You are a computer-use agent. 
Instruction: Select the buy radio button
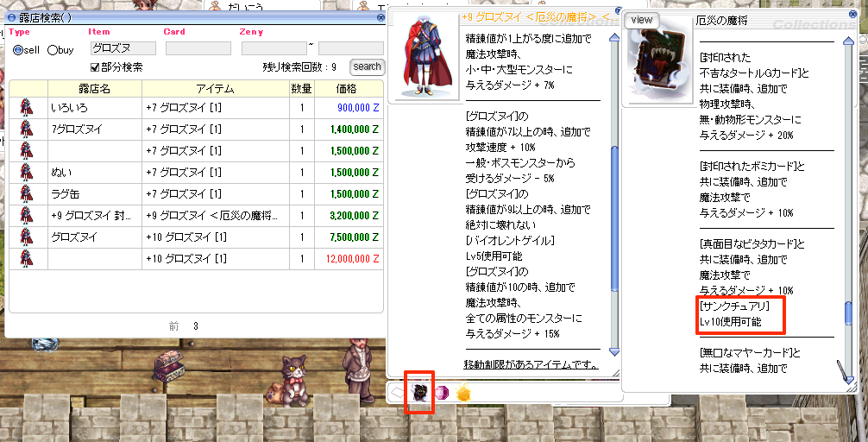53,50
